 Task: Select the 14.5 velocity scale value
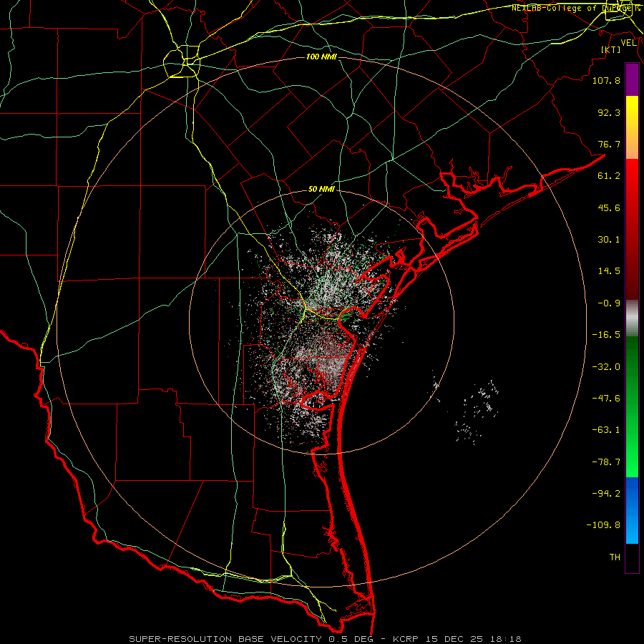pos(609,271)
